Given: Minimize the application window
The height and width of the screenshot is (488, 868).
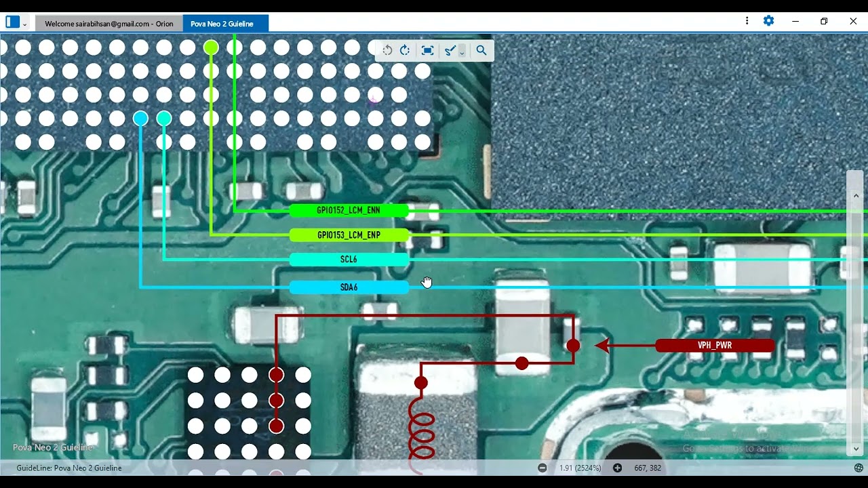Looking at the screenshot, I should 795,21.
